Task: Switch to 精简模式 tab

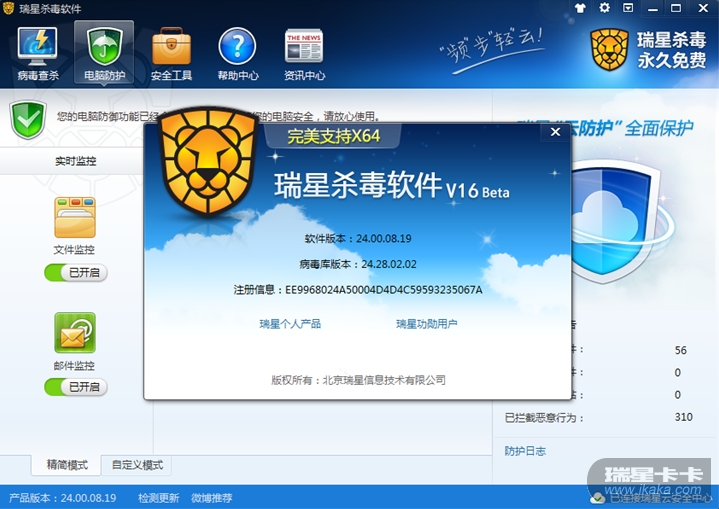Action: 67,465
